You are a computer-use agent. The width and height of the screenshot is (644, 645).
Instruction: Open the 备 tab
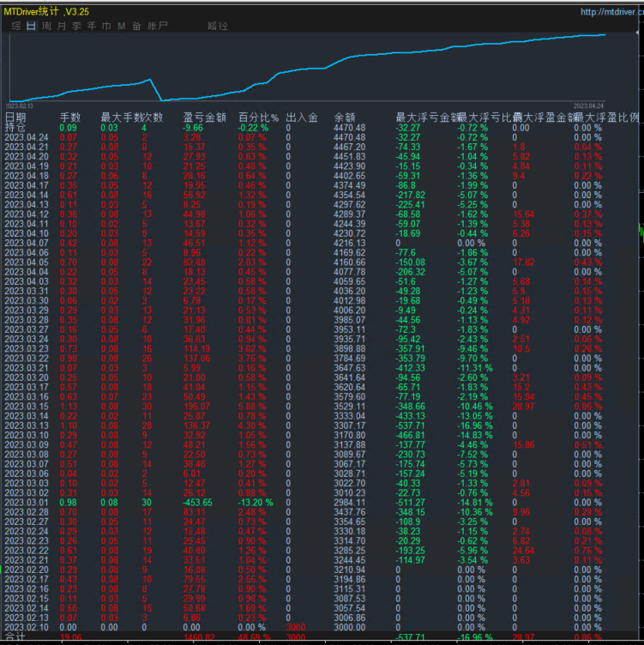click(x=136, y=26)
